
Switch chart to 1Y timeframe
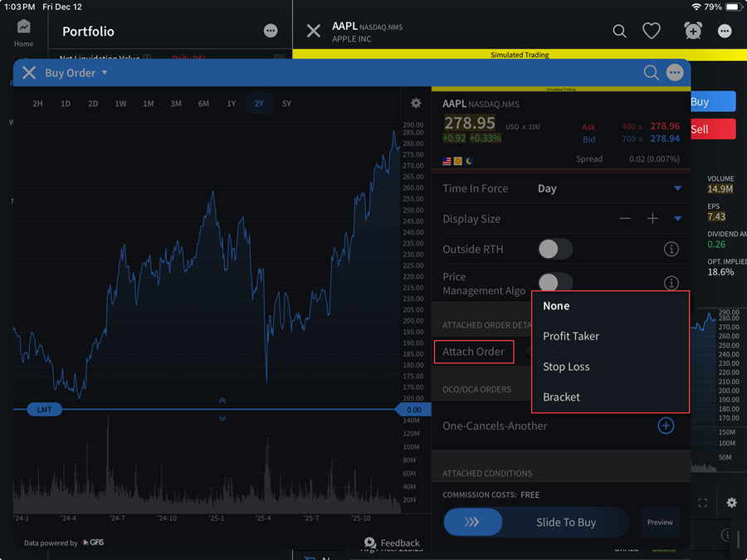232,104
